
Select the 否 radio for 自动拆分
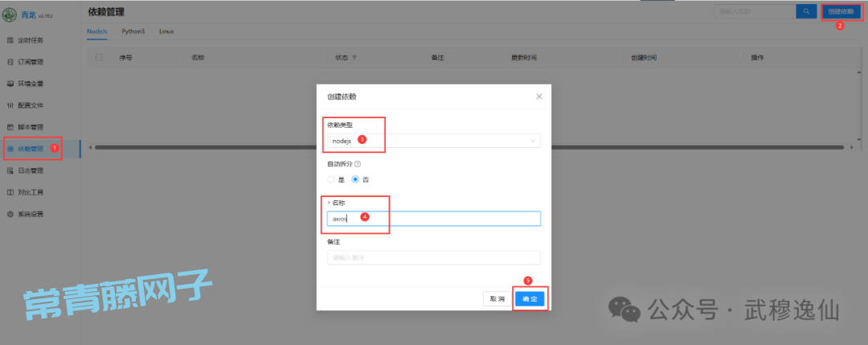click(354, 179)
